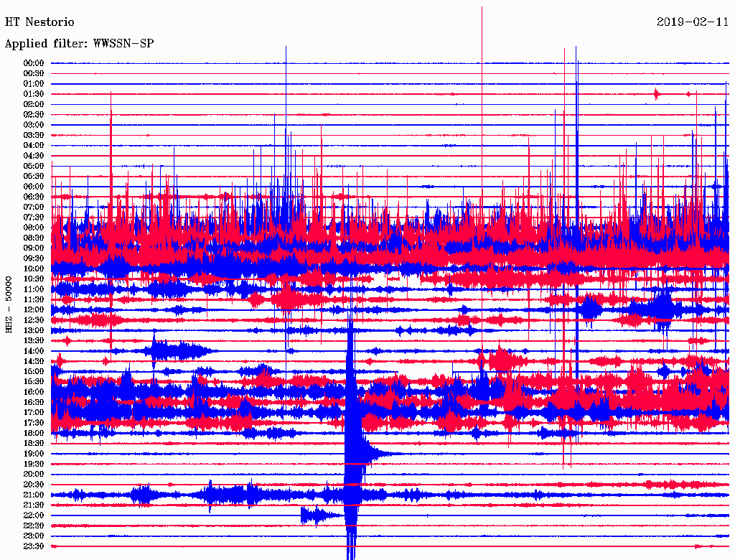
Task: Click the 19:30 time label
Action: 34,465
